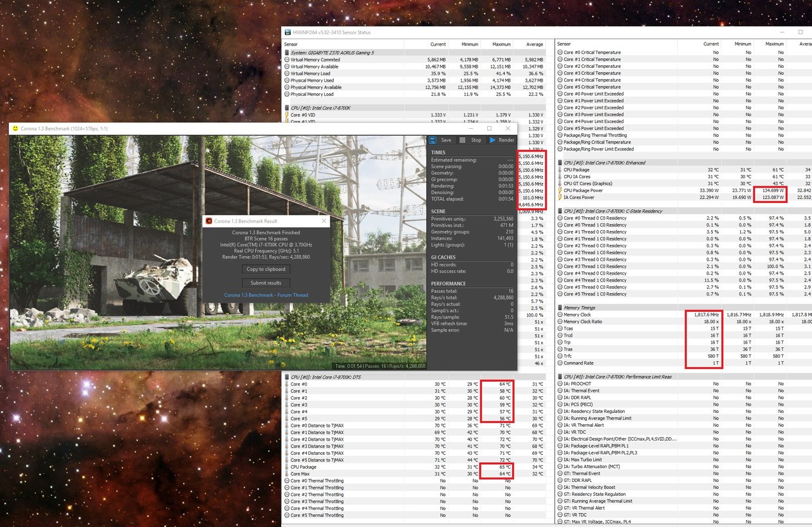Viewport: 812px width, 527px height.
Task: Click the thermometer icon beside CPU IA Cores
Action: [x=560, y=177]
